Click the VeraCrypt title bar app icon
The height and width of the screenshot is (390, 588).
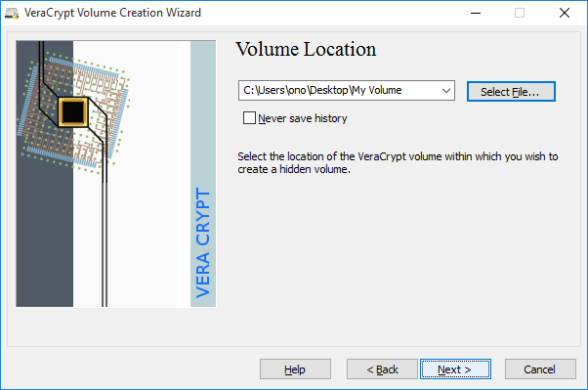(x=12, y=13)
